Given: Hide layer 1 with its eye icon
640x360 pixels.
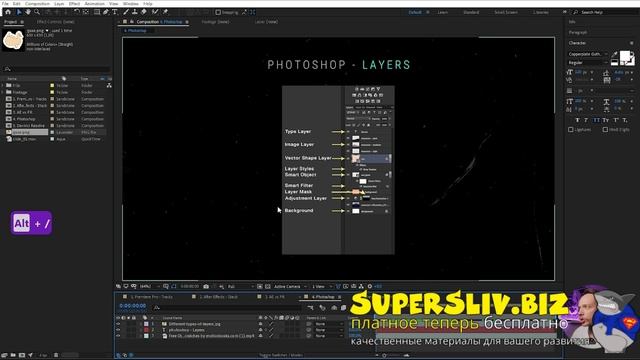Looking at the screenshot, I should (x=118, y=324).
